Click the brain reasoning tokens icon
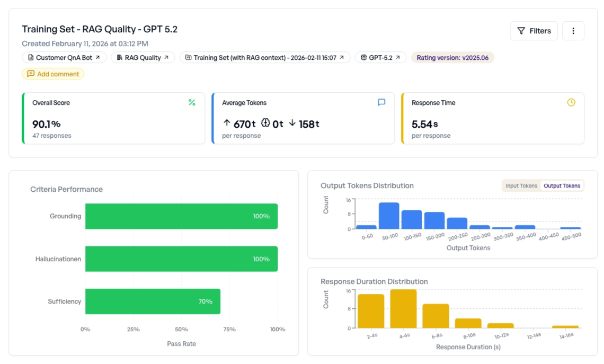 pos(265,123)
